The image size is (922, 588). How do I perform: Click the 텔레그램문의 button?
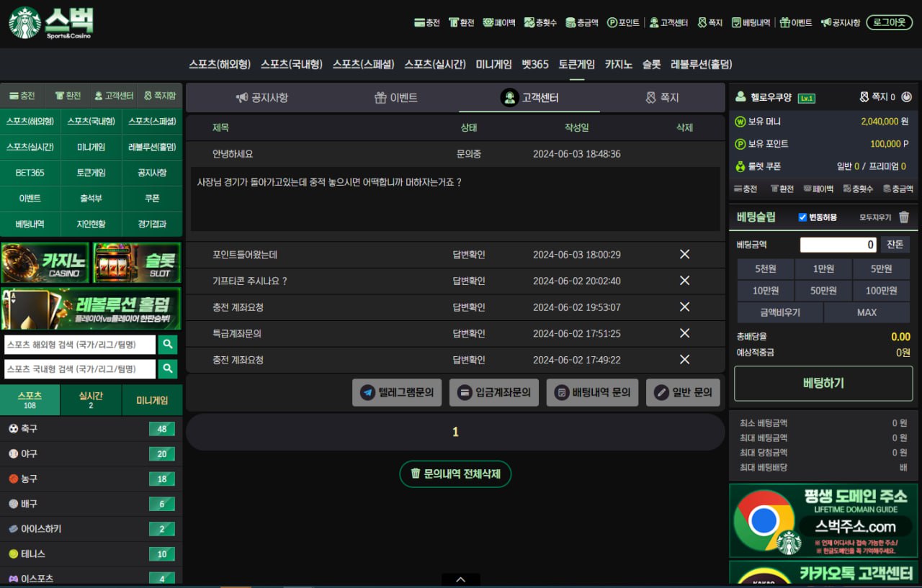[397, 392]
